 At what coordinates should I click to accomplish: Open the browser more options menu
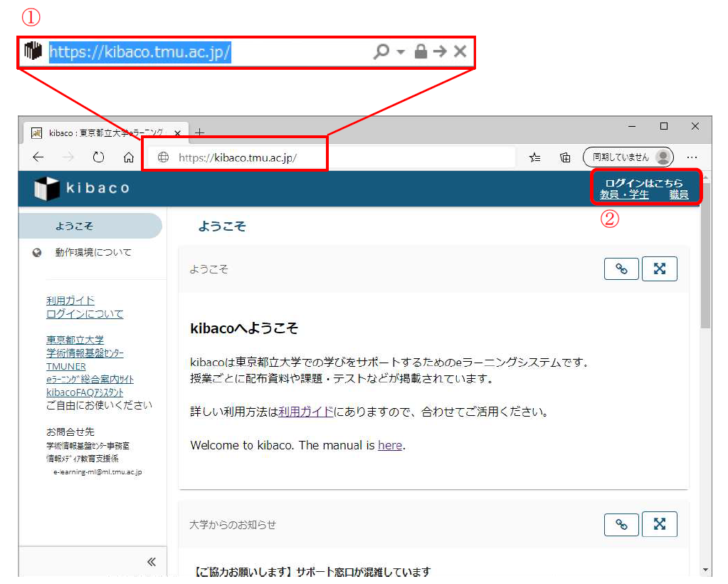click(x=692, y=157)
